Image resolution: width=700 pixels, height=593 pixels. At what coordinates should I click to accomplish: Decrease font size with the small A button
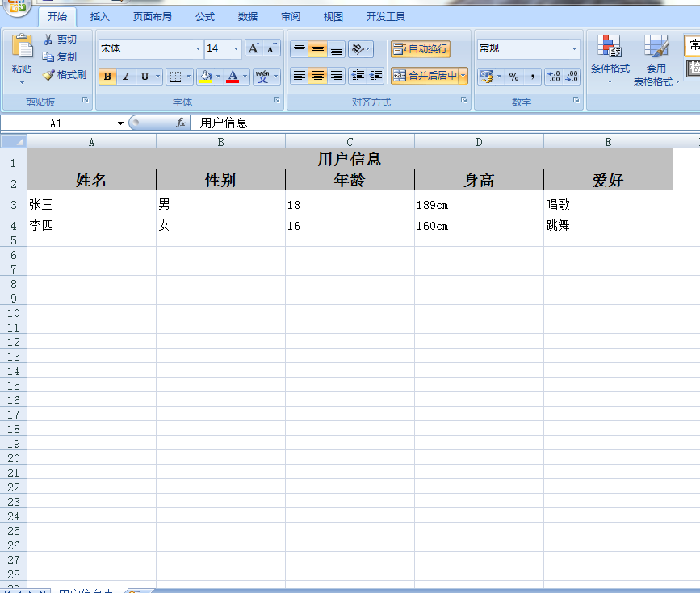click(x=271, y=48)
